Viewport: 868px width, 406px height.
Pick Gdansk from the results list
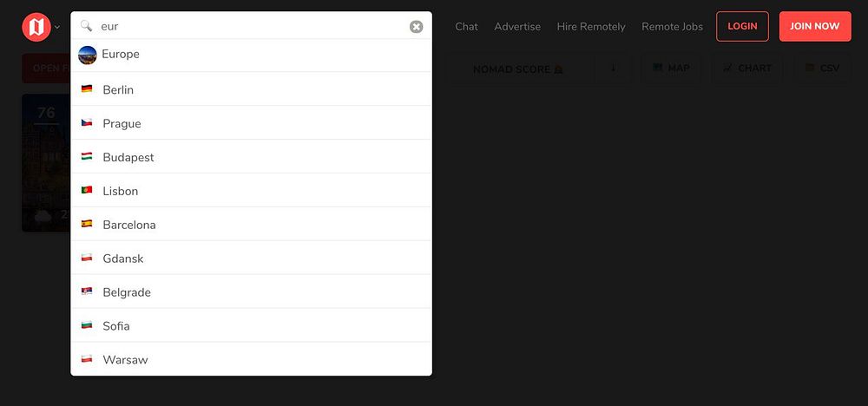pyautogui.click(x=252, y=258)
